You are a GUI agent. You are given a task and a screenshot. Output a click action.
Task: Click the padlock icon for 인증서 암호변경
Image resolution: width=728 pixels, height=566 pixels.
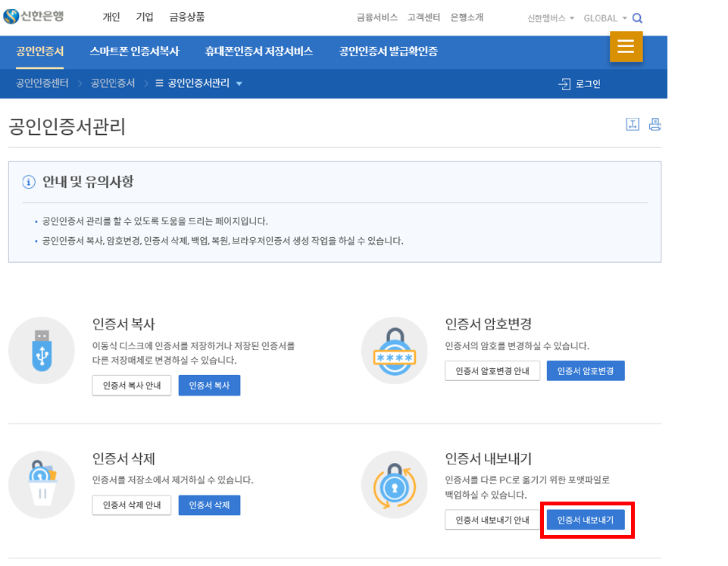tap(394, 350)
